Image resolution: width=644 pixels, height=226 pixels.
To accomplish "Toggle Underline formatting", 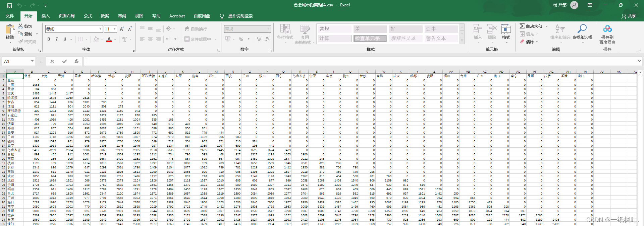I will (65, 39).
